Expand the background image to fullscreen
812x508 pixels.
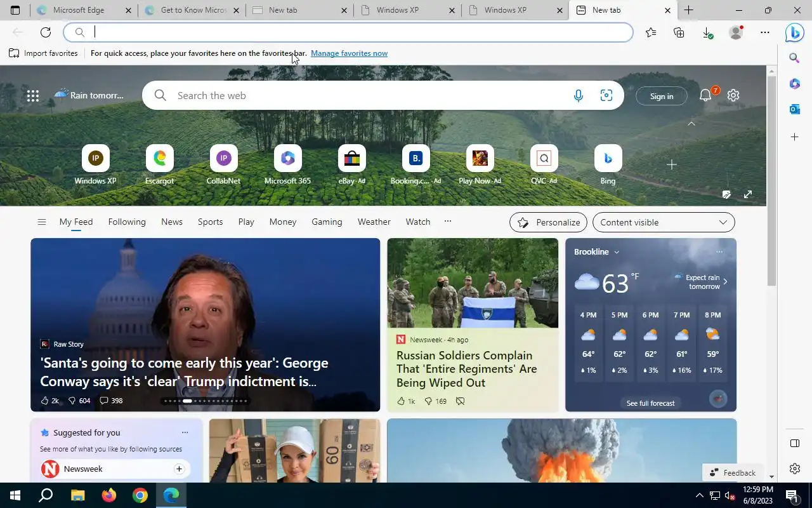(x=748, y=194)
